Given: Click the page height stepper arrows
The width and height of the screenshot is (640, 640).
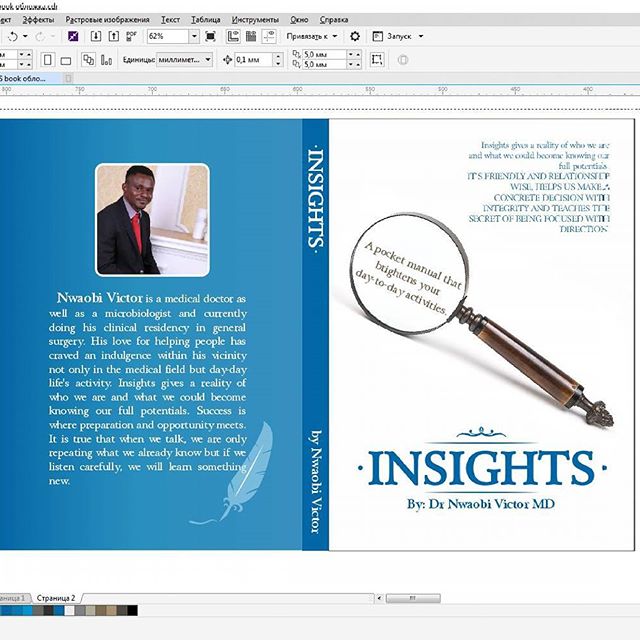Looking at the screenshot, I should click(x=25, y=64).
